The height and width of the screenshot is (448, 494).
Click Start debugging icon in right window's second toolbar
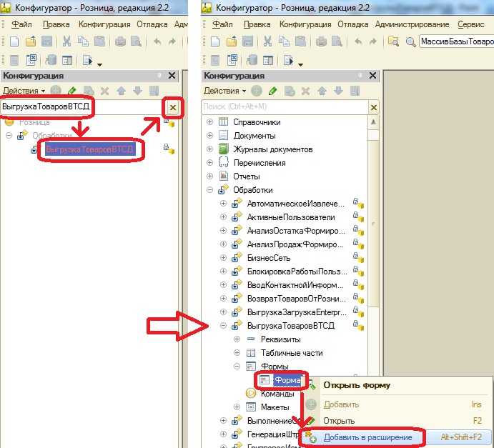(x=289, y=60)
